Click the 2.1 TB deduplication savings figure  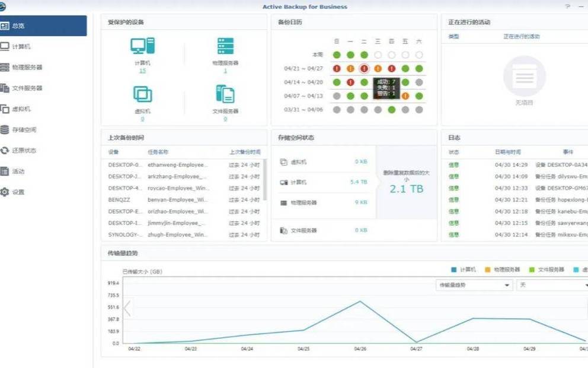tap(406, 189)
